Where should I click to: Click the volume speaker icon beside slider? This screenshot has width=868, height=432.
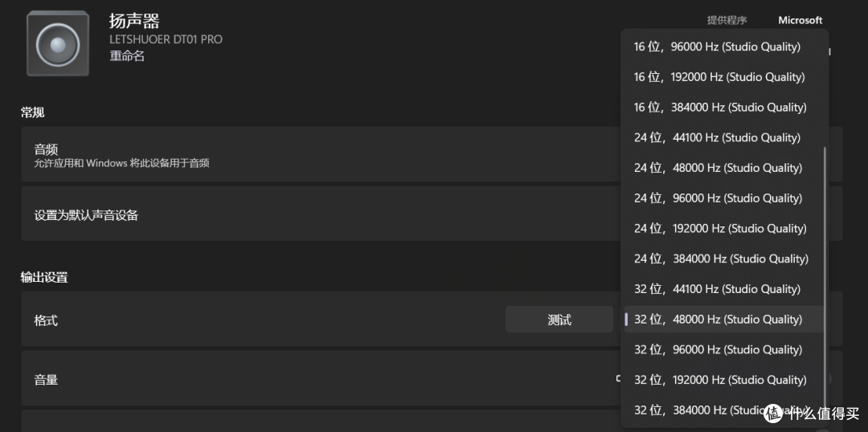click(618, 379)
